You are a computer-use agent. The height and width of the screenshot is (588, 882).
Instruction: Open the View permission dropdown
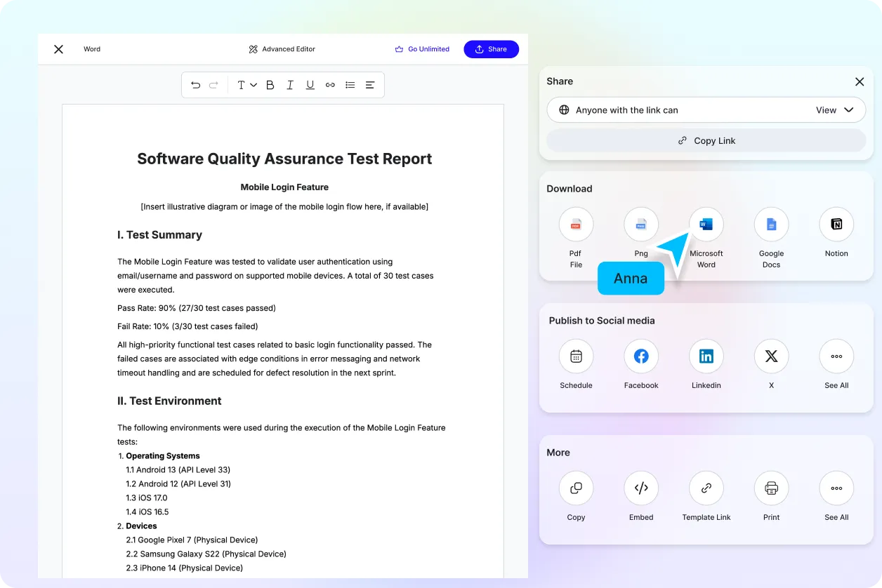pos(834,109)
